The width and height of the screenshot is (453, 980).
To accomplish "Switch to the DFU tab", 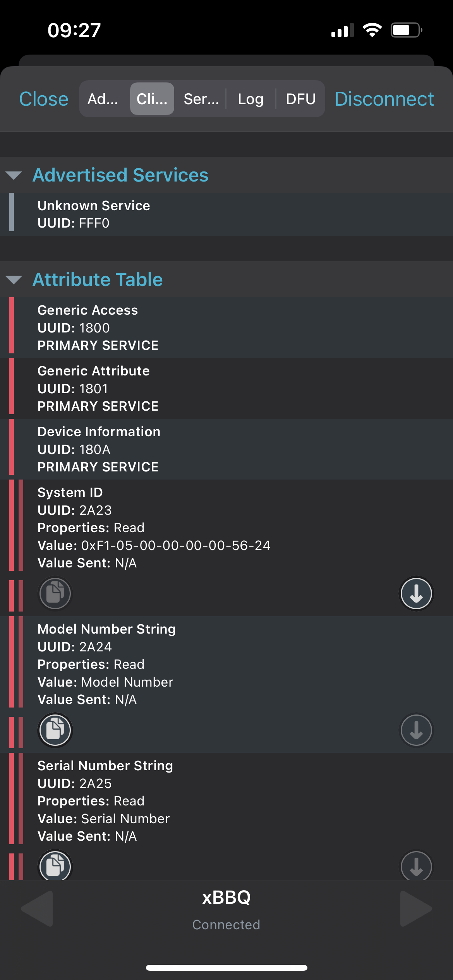I will pyautogui.click(x=301, y=99).
